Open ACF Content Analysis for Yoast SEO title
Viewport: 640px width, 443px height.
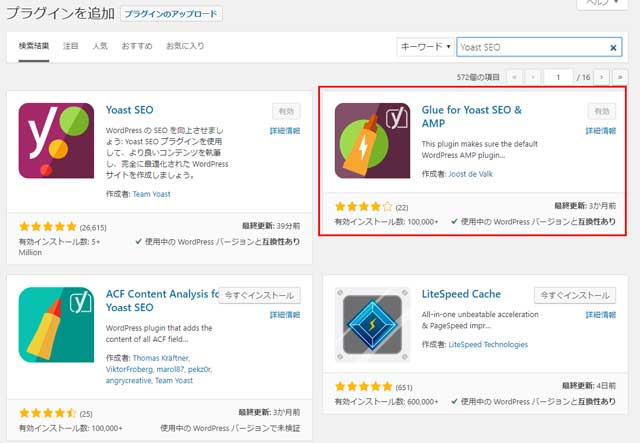162,301
